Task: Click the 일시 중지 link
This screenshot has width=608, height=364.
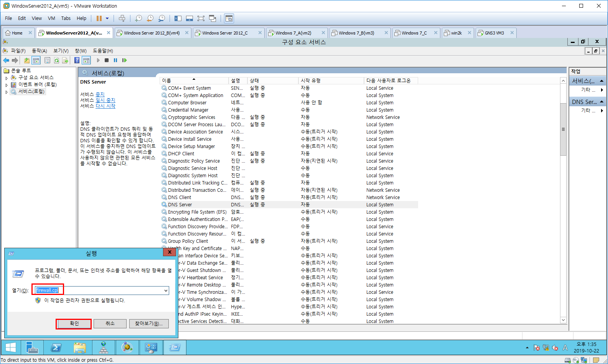Action: pyautogui.click(x=105, y=100)
